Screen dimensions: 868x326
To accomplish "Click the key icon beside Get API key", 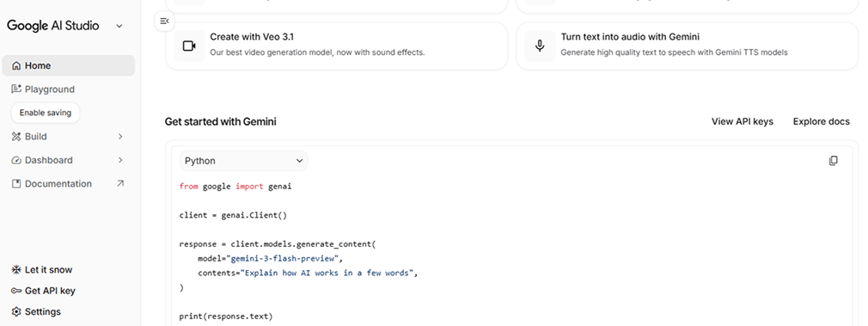I will tap(16, 291).
